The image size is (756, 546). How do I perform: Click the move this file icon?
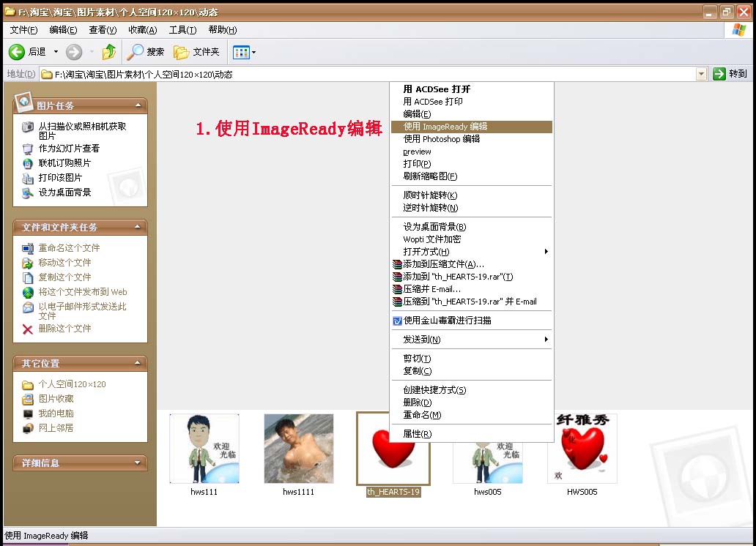(x=28, y=263)
